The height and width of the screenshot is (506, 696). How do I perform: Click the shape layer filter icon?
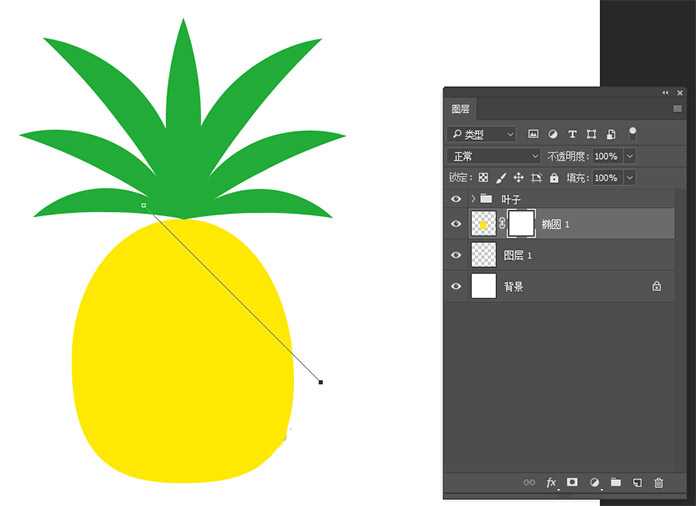pyautogui.click(x=592, y=134)
